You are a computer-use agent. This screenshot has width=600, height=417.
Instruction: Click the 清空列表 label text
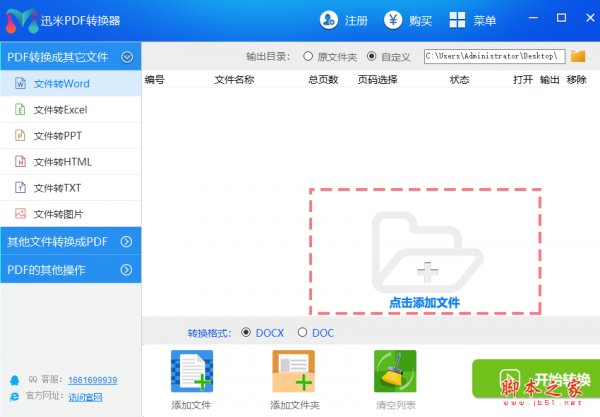tap(396, 405)
